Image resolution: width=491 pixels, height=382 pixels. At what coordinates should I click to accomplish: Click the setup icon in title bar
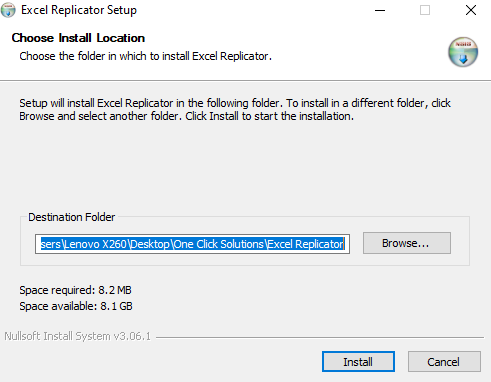point(8,10)
